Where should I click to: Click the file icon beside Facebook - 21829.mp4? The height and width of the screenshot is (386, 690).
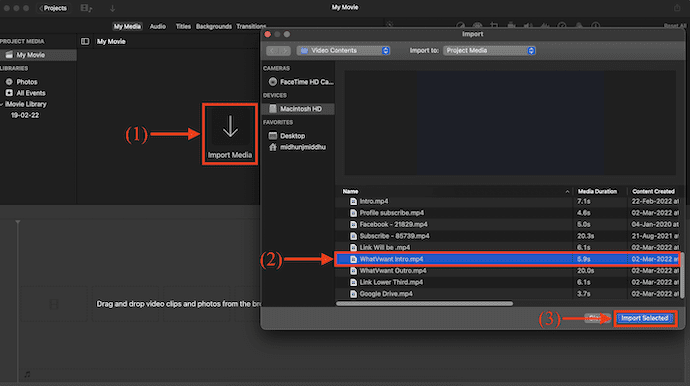[x=353, y=224]
